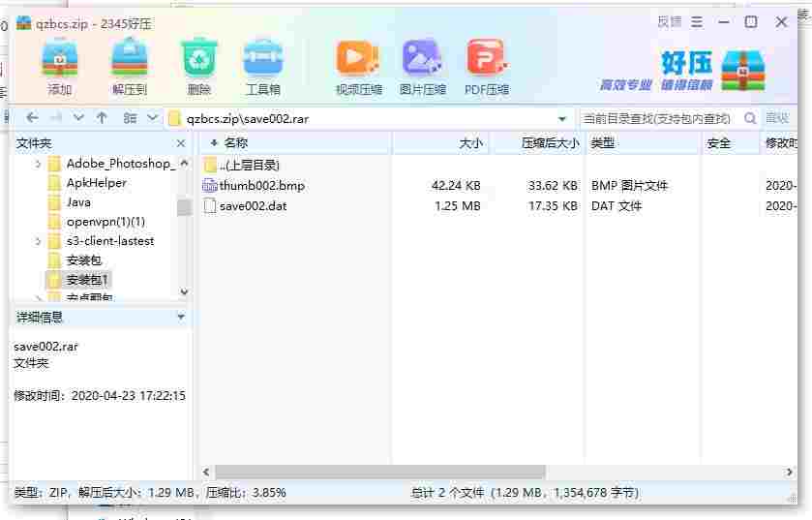Expand the Adobe_Photoshop folder node
The image size is (812, 520).
tap(38, 165)
